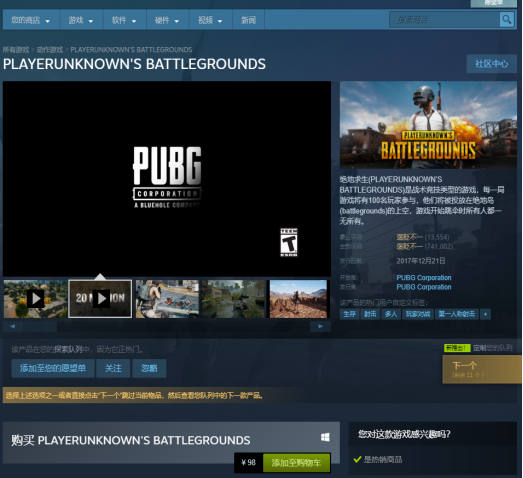Select the 生存 tag

pos(350,314)
